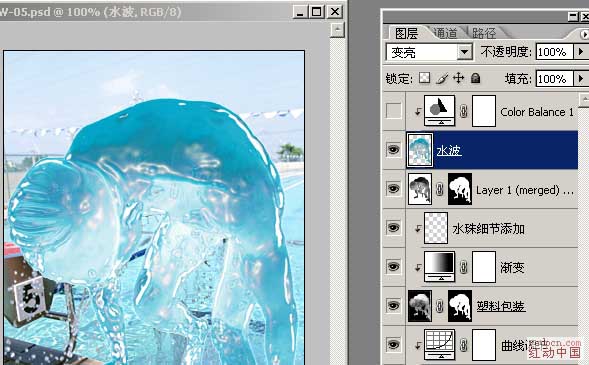589x365 pixels.
Task: Close the W-05.psd document window
Action: 334,12
